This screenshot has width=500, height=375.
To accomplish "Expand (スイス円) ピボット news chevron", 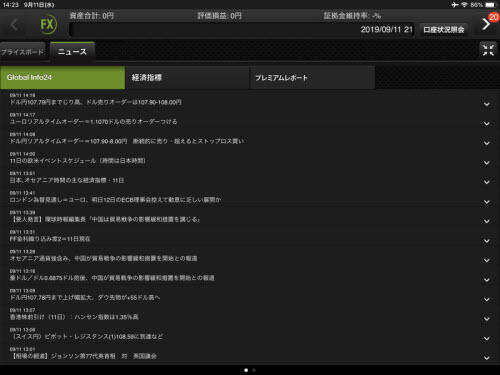I will (x=487, y=339).
